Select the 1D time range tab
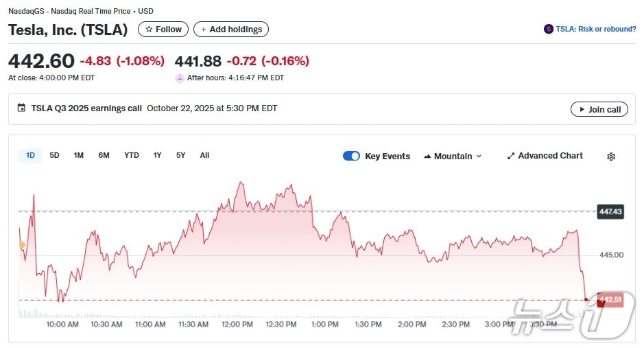The height and width of the screenshot is (348, 644). click(x=30, y=156)
